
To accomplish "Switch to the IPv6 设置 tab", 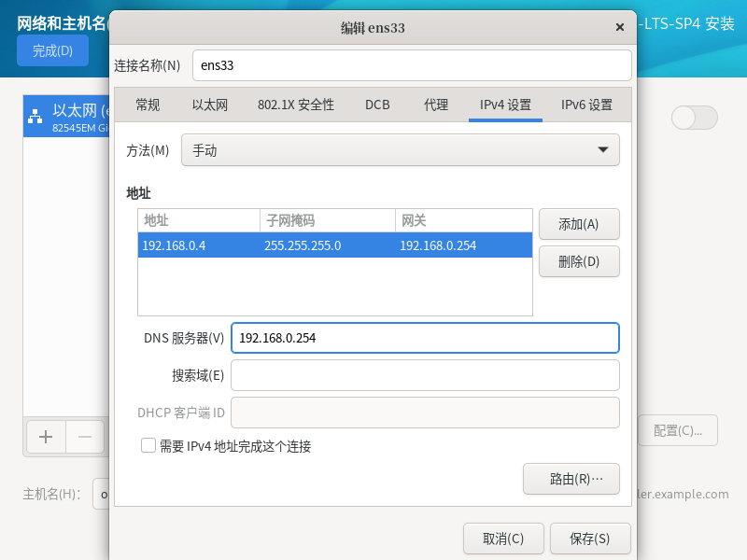I will click(586, 105).
